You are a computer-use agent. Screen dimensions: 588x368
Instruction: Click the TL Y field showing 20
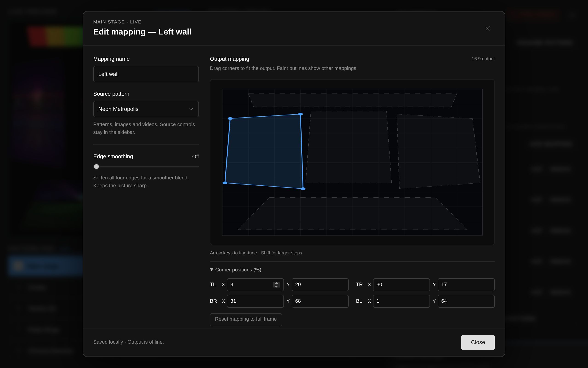coord(320,285)
